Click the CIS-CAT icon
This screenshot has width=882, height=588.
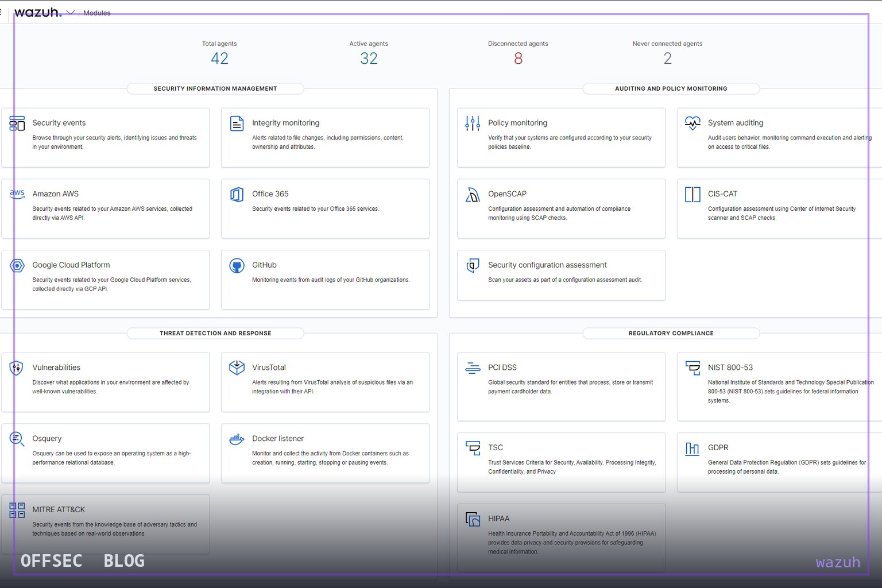coord(693,194)
